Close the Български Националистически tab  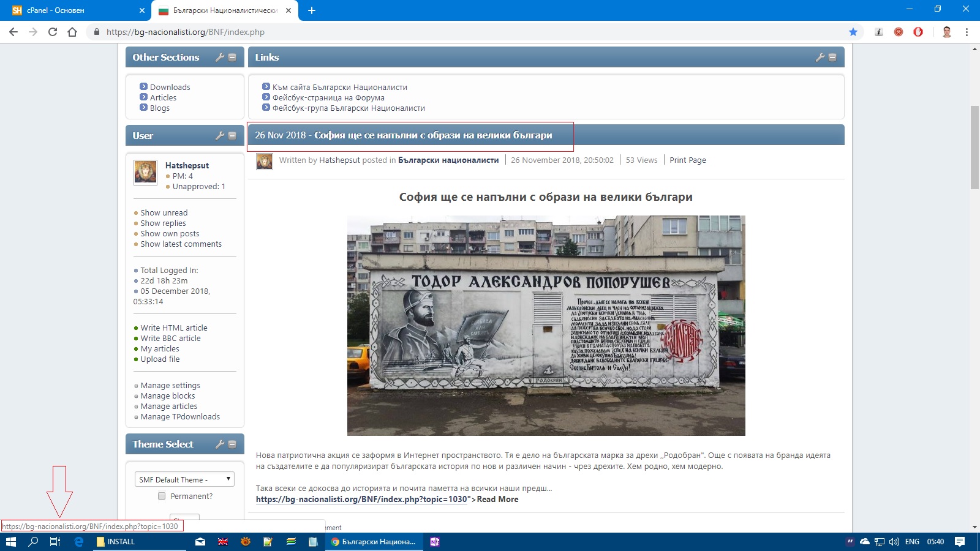coord(288,10)
